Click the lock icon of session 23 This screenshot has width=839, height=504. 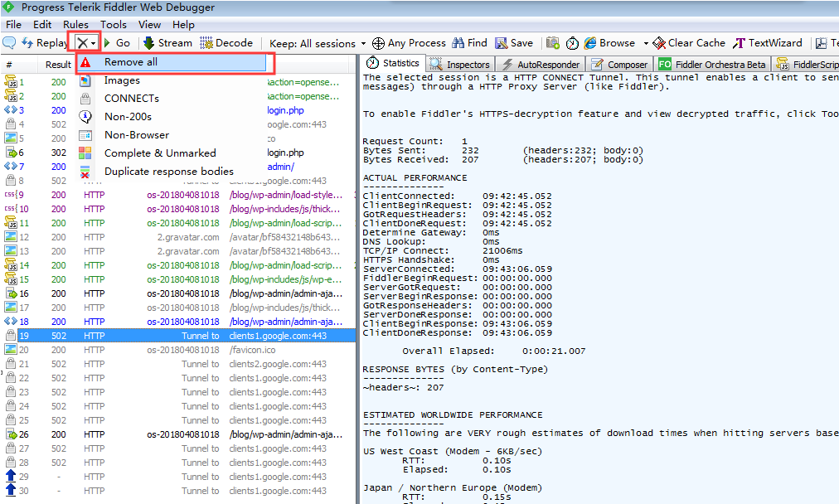10,391
